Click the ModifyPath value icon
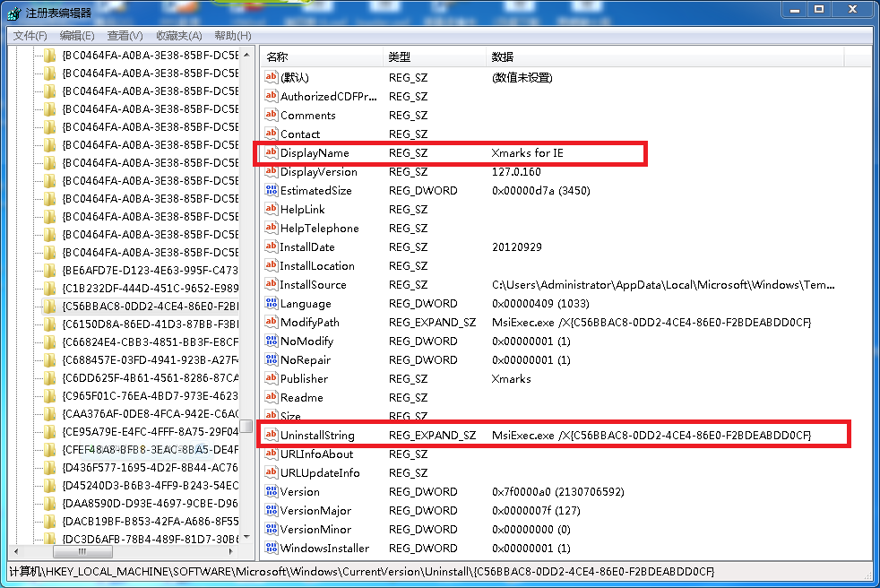 pyautogui.click(x=272, y=323)
